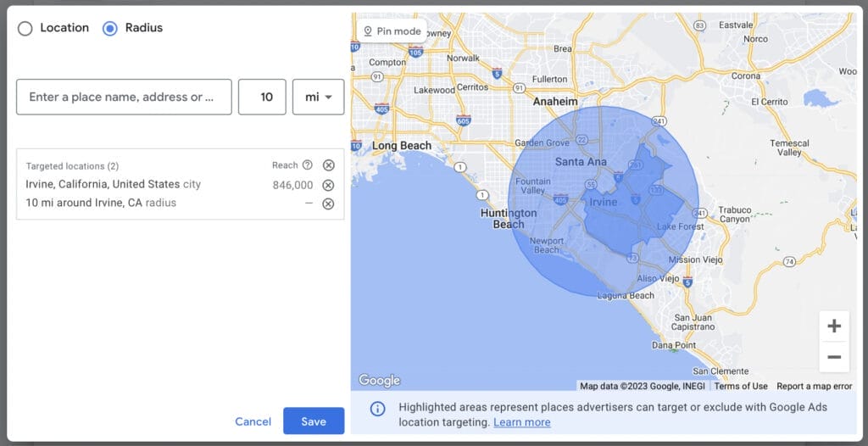Click the Garden Grove map label
The height and width of the screenshot is (446, 868).
coord(542,143)
